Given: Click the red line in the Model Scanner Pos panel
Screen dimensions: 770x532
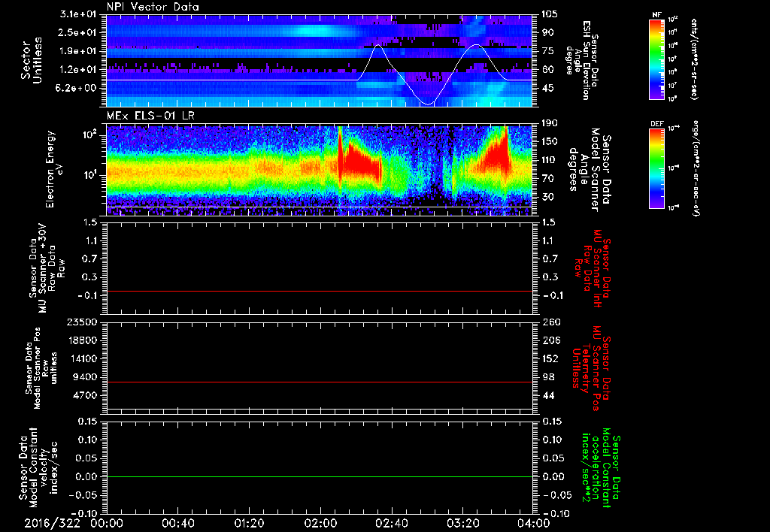Looking at the screenshot, I should point(320,382).
